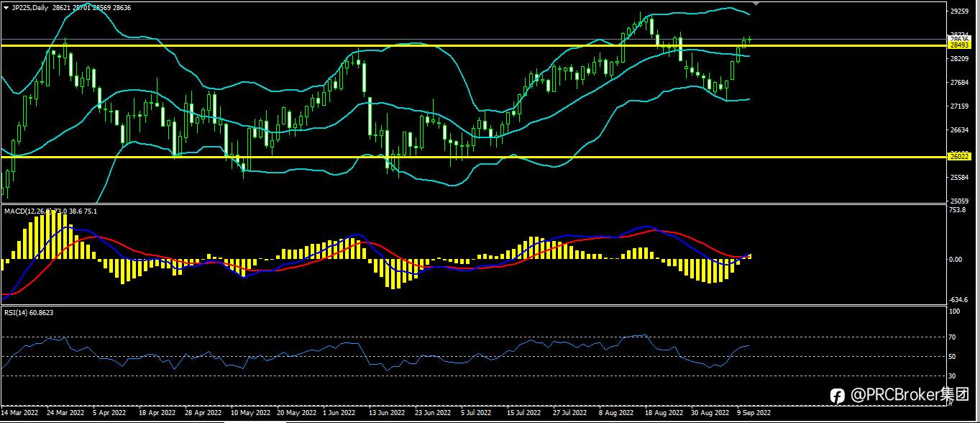Select the yellow 28493 price label
The width and height of the screenshot is (980, 423).
(x=960, y=45)
